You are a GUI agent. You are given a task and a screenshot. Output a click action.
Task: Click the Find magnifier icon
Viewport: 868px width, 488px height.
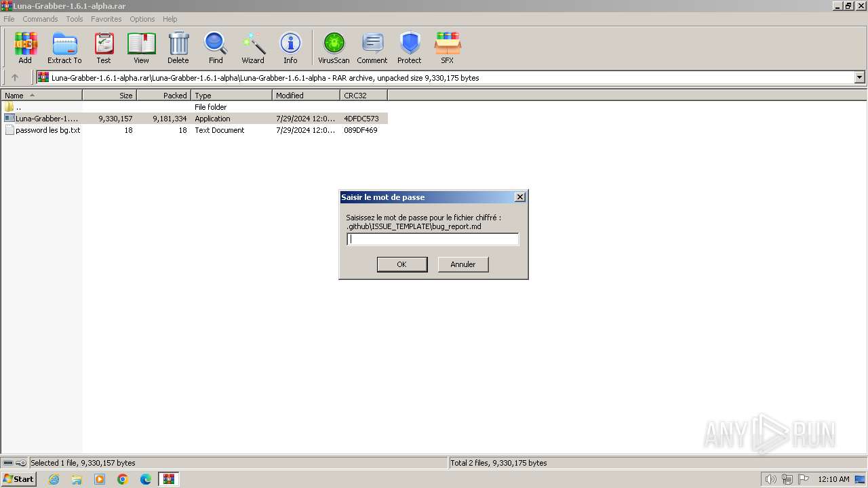[216, 47]
